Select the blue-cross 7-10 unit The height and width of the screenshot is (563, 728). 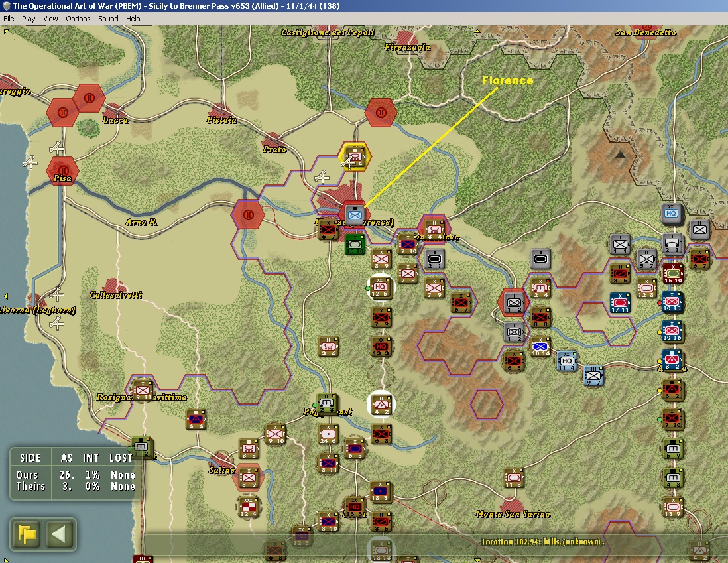tap(408, 245)
